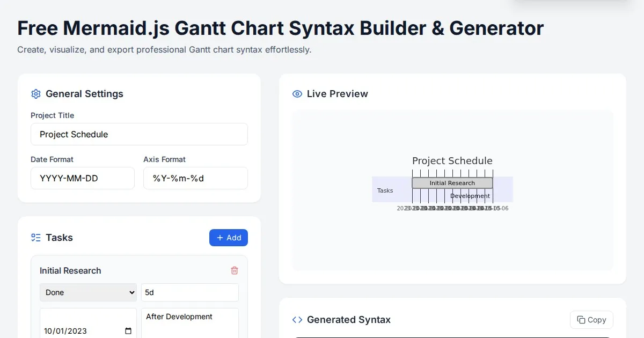The width and height of the screenshot is (644, 338).
Task: Select the Development bar in Gantt preview
Action: point(470,196)
